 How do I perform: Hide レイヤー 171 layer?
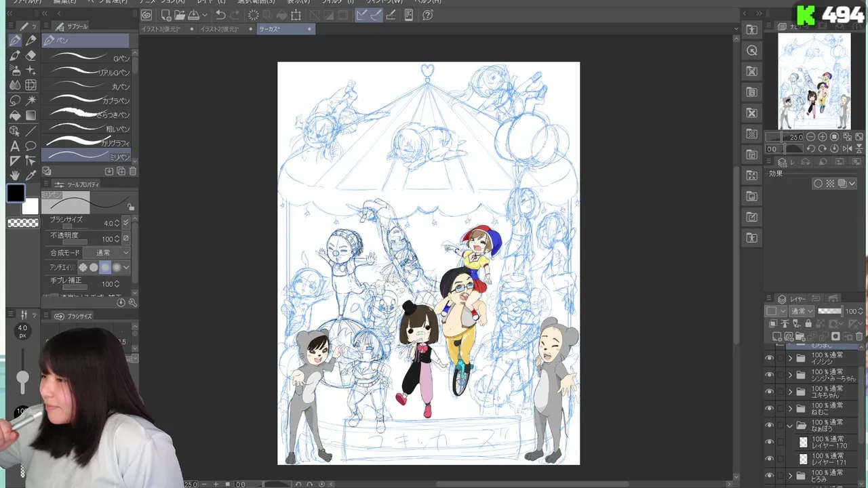[769, 459]
